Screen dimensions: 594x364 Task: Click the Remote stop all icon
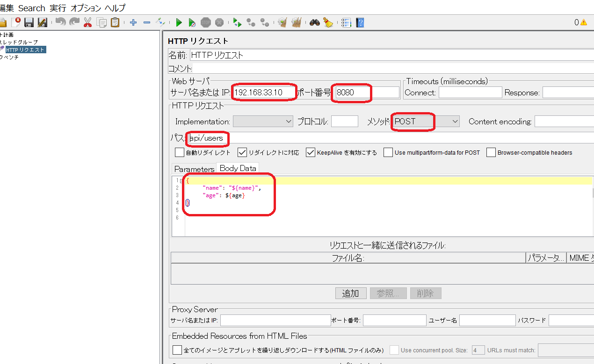coord(251,22)
